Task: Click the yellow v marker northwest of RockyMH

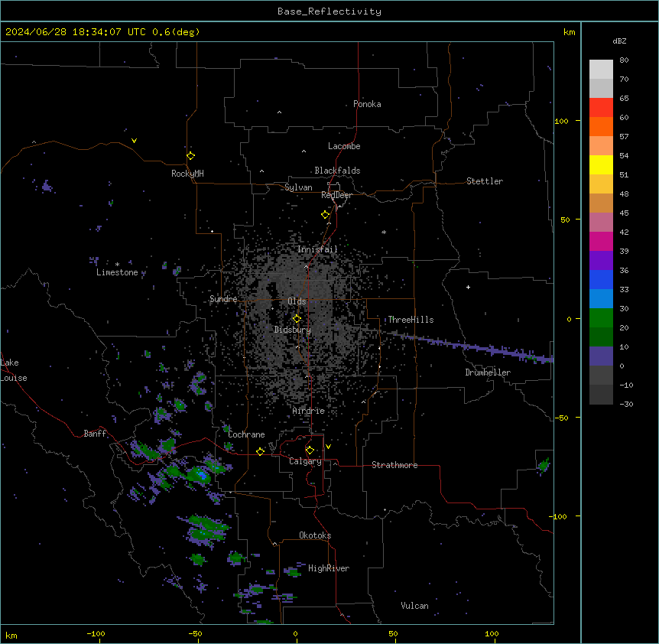Action: (134, 141)
